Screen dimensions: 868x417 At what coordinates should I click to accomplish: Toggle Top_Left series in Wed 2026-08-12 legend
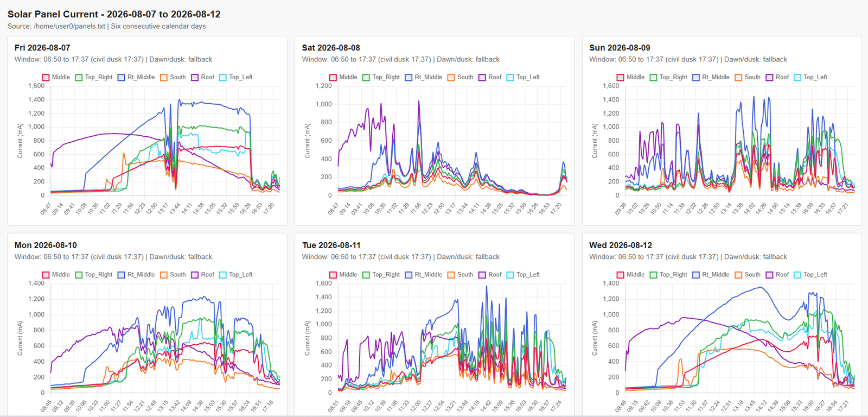tap(811, 275)
